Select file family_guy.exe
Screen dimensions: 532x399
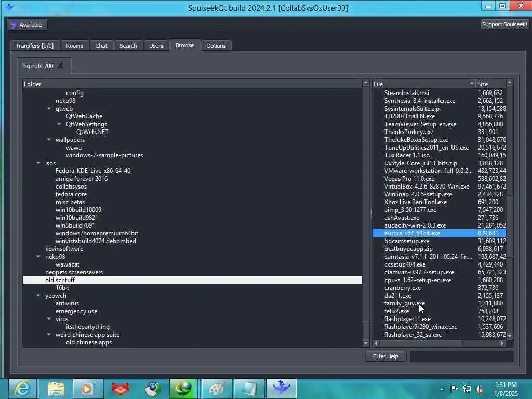(404, 303)
